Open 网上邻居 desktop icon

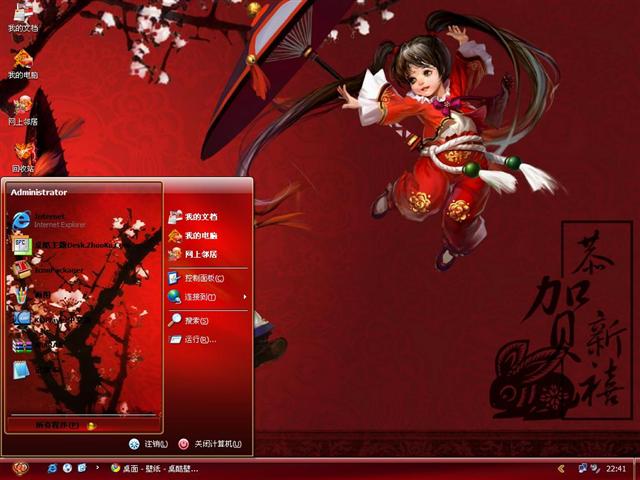coord(23,111)
